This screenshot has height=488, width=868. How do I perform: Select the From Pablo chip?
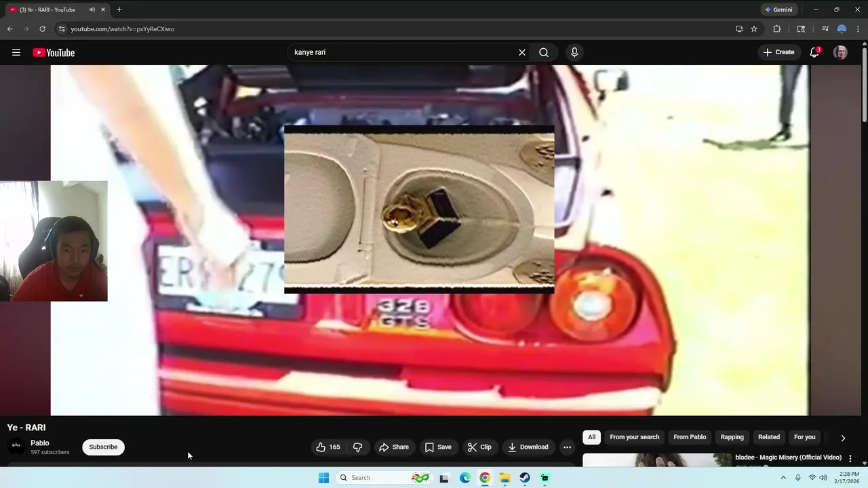690,437
